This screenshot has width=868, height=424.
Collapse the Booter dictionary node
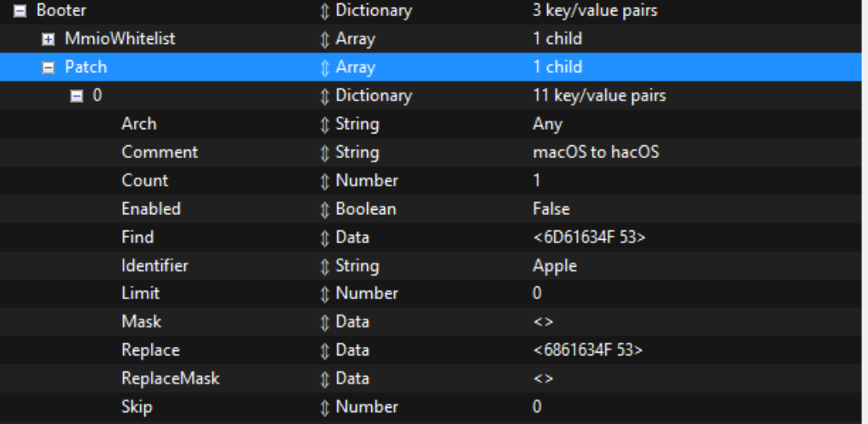coord(19,11)
